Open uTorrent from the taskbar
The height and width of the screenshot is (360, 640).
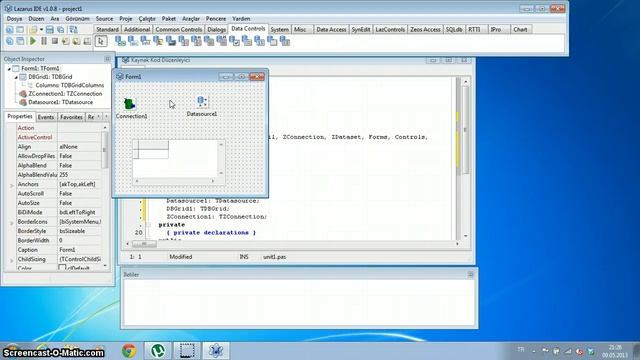point(158,351)
